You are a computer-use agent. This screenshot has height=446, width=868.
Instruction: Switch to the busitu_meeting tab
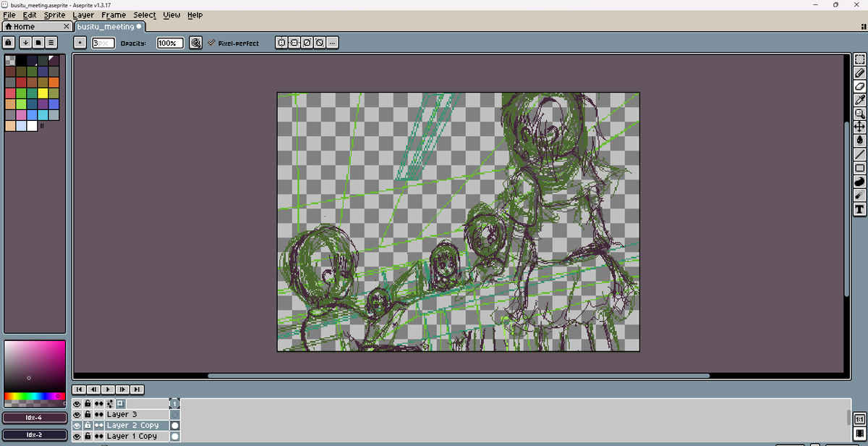click(110, 27)
